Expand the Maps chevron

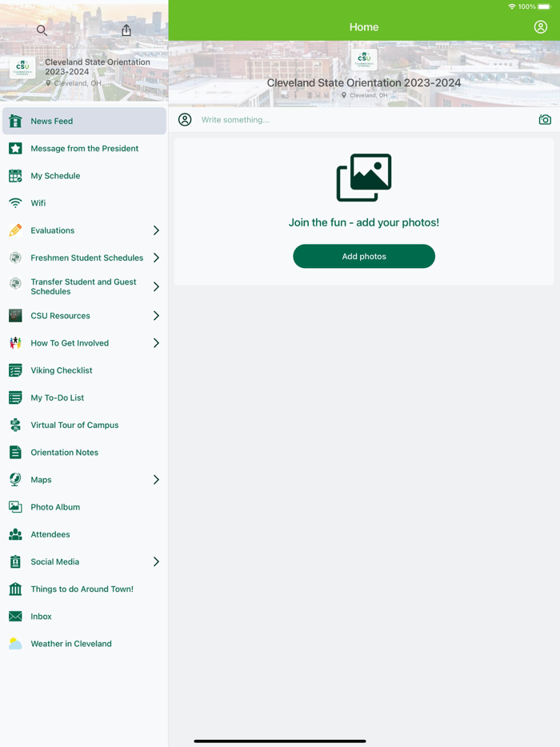(156, 479)
